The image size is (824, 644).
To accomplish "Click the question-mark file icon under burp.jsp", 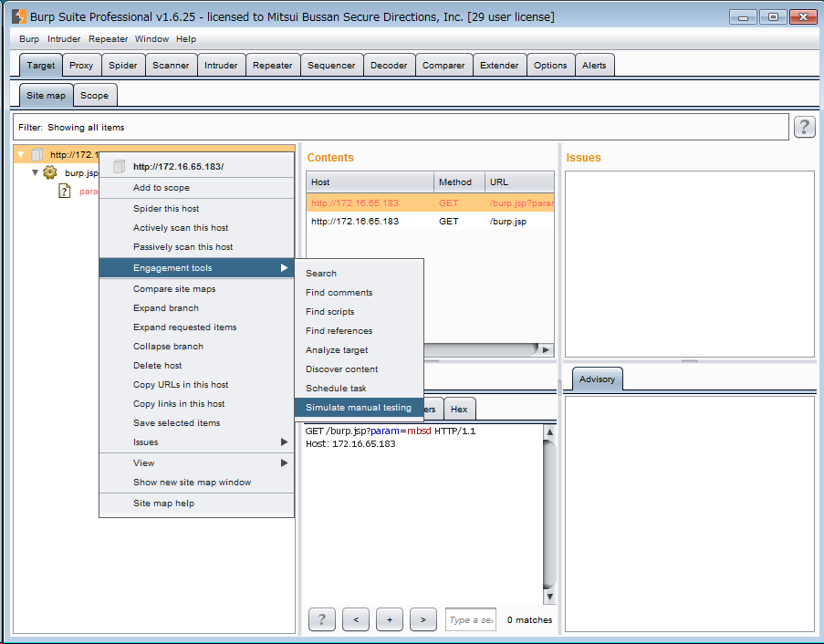I will point(64,191).
